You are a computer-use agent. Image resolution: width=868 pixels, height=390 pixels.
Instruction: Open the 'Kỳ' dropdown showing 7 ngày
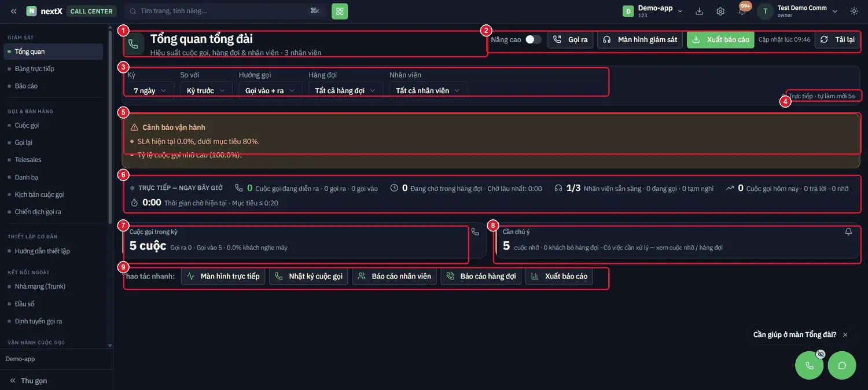coord(150,90)
